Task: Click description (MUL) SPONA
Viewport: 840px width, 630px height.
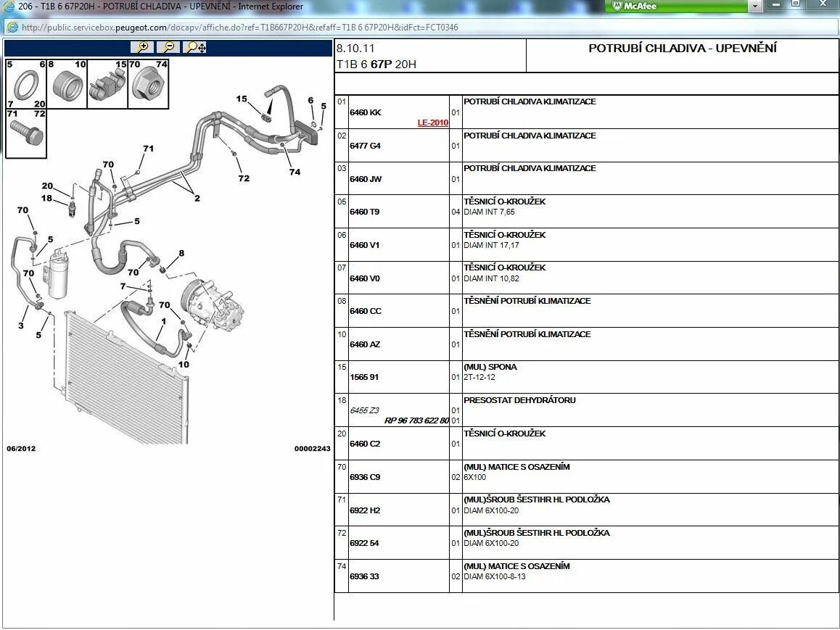Action: point(490,367)
